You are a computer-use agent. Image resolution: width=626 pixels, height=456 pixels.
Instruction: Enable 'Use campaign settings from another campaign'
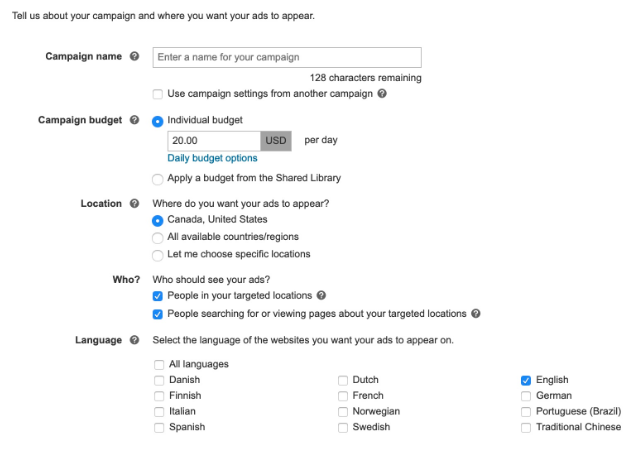pyautogui.click(x=158, y=94)
